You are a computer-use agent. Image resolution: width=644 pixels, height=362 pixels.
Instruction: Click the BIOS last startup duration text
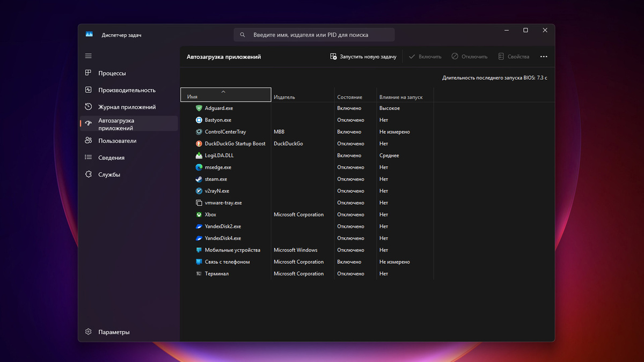click(x=495, y=78)
